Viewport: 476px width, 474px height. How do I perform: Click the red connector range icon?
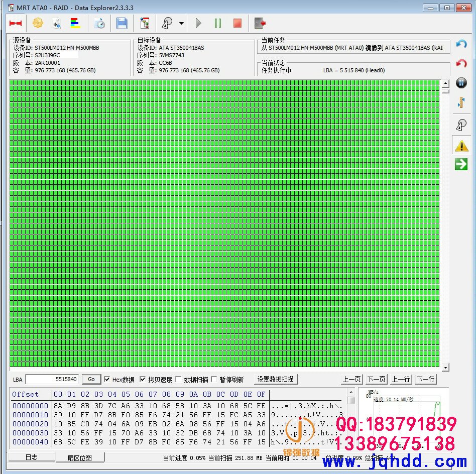coord(16,23)
